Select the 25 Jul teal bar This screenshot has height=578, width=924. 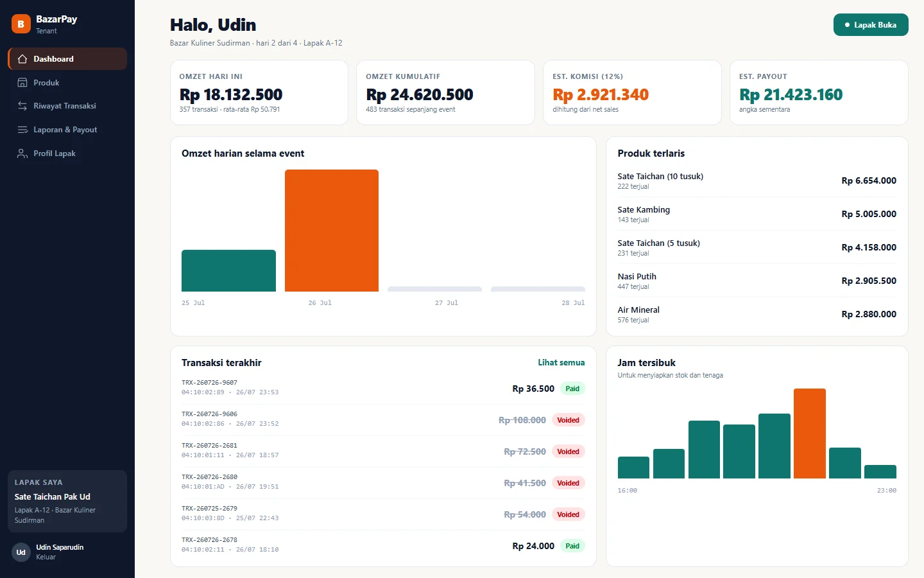pyautogui.click(x=228, y=270)
